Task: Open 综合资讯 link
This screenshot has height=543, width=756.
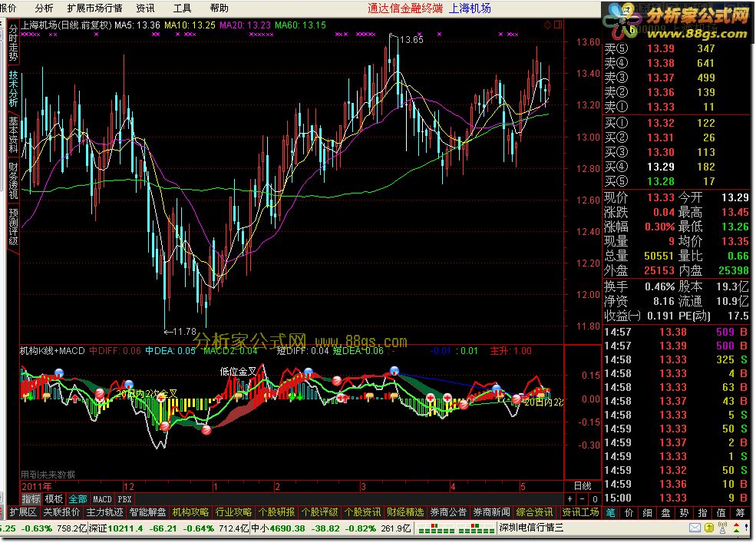Action: point(533,512)
